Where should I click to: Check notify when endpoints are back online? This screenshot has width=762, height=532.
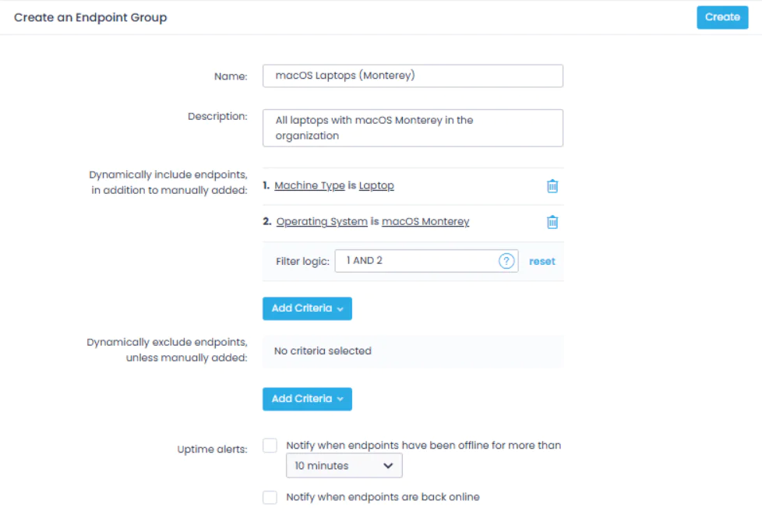(270, 497)
